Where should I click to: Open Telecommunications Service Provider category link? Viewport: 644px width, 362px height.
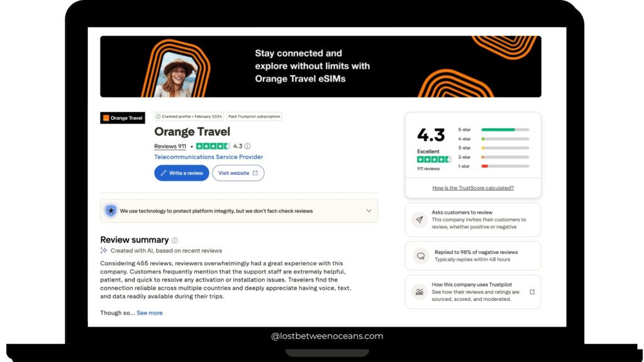click(208, 156)
